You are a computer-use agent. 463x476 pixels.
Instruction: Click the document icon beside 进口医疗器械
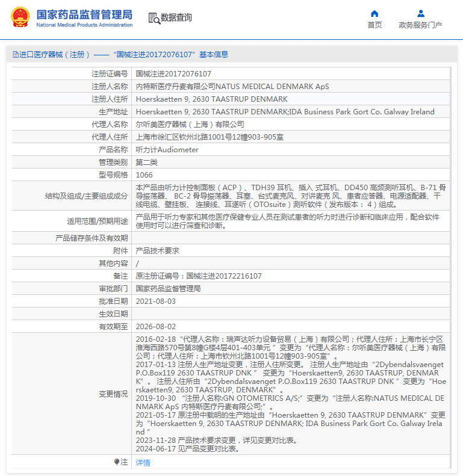[16, 55]
